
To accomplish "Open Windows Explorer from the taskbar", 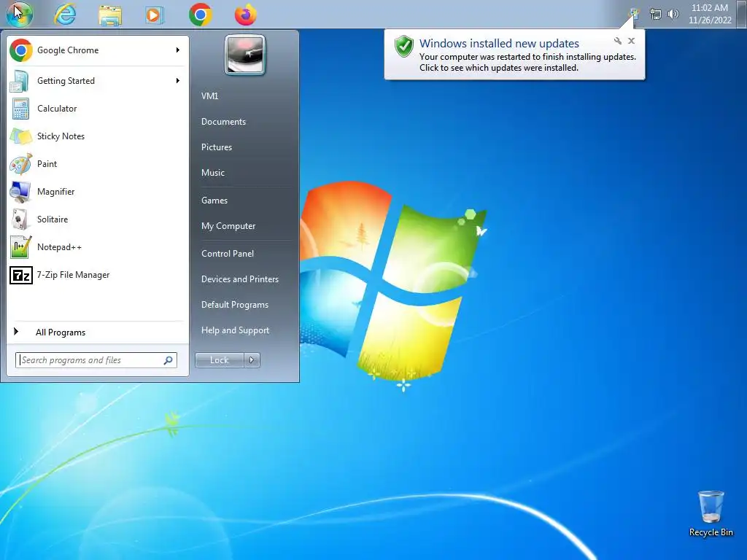I will pos(110,15).
